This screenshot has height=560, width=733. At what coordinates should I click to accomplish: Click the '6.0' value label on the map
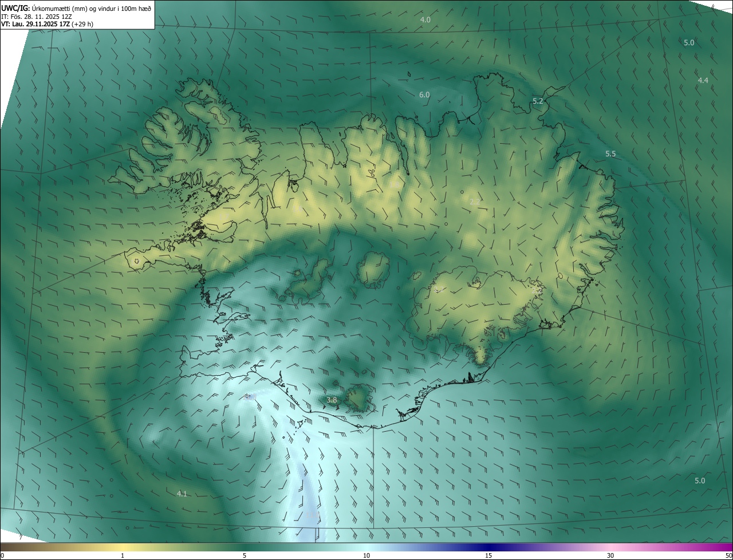424,95
